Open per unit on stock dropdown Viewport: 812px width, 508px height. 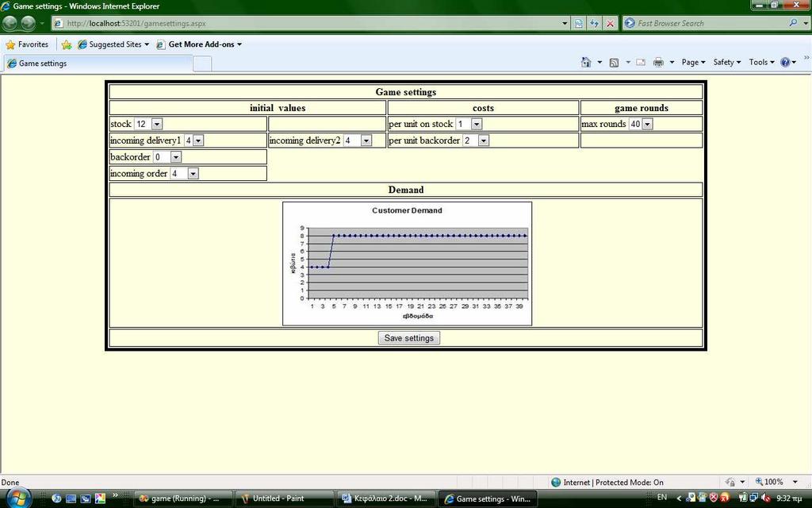coord(477,124)
